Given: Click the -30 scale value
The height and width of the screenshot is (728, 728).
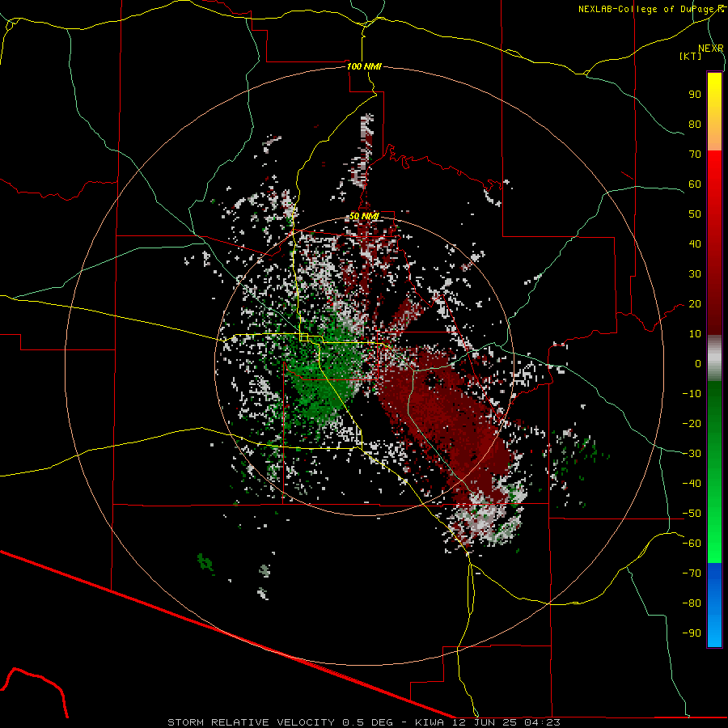Looking at the screenshot, I should pos(692,454).
